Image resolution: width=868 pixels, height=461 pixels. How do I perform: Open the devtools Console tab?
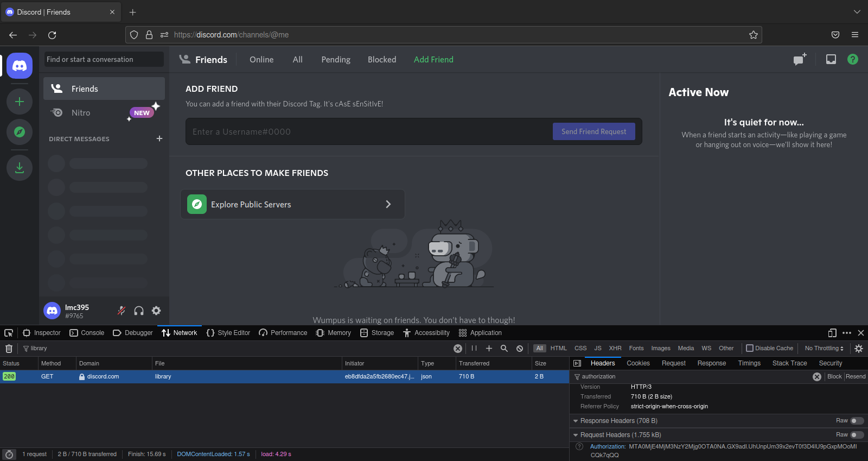tap(87, 333)
